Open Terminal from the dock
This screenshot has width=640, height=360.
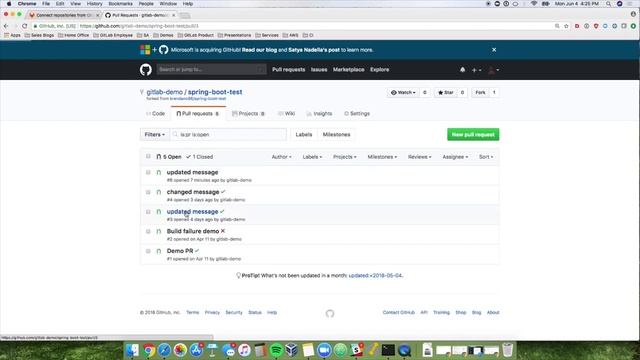388,350
